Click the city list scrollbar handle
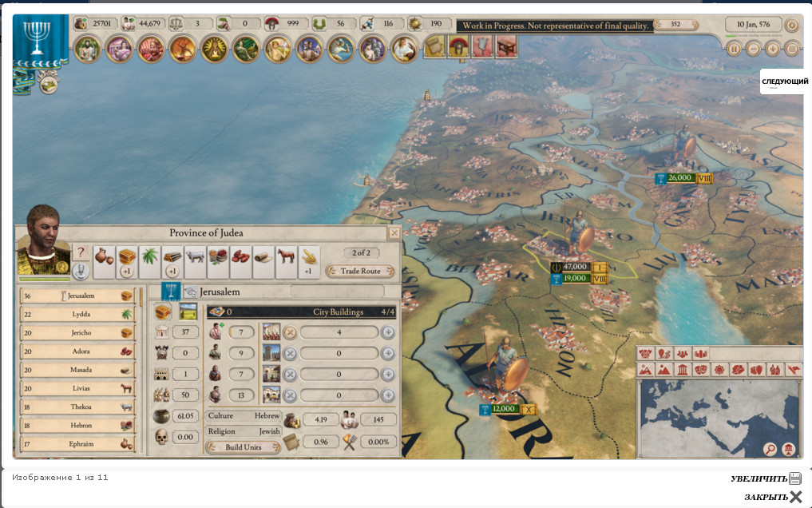The width and height of the screenshot is (812, 508). point(141,296)
